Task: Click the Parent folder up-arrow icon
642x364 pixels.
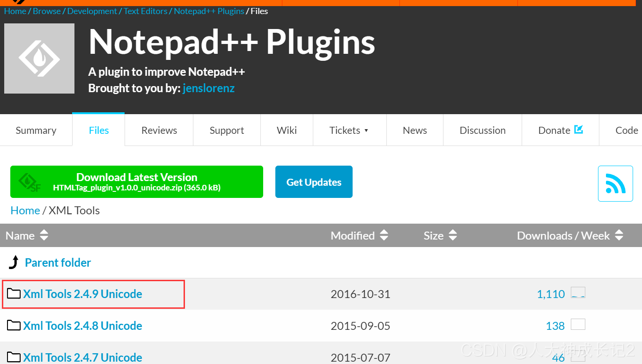Action: [x=14, y=262]
